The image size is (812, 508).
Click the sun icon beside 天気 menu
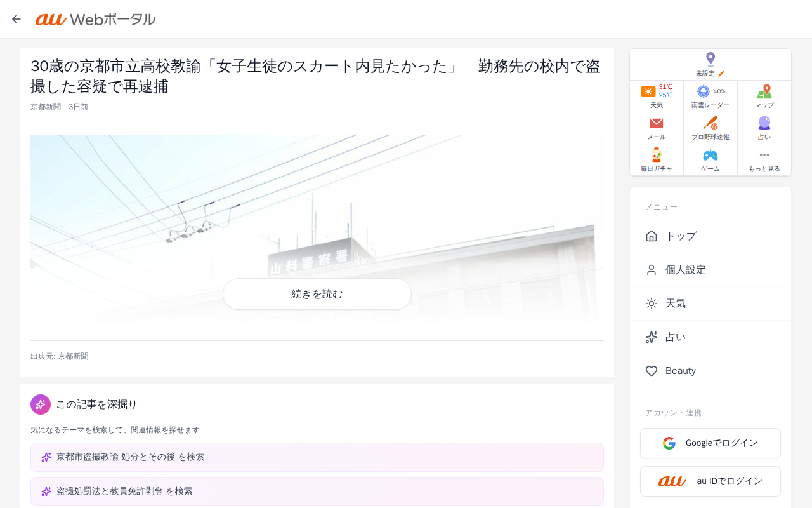click(x=652, y=304)
